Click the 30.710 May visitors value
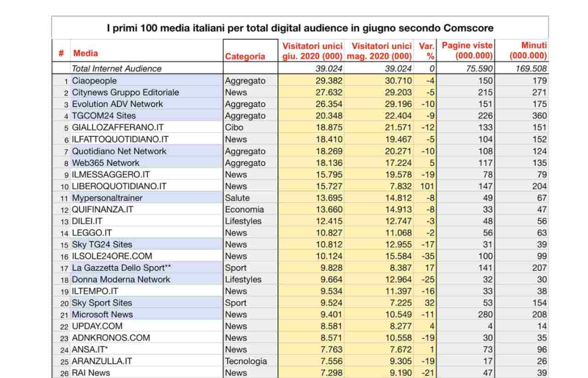The height and width of the screenshot is (378, 588). point(398,80)
